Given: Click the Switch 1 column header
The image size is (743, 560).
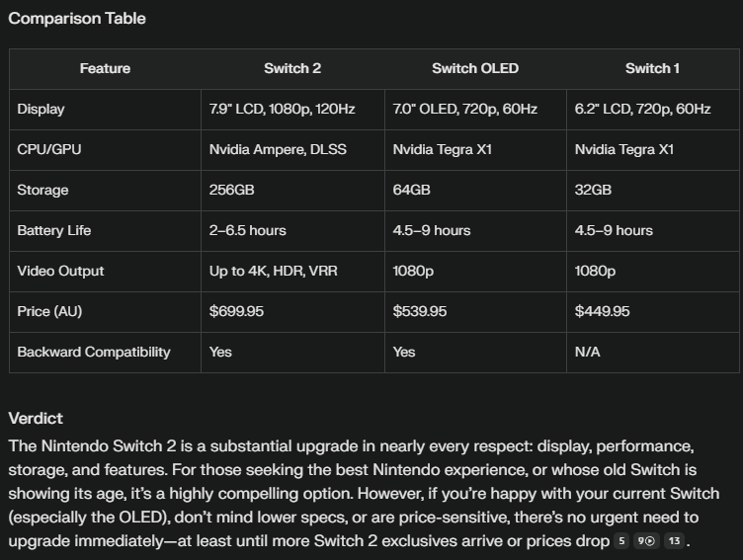Looking at the screenshot, I should pos(652,69).
